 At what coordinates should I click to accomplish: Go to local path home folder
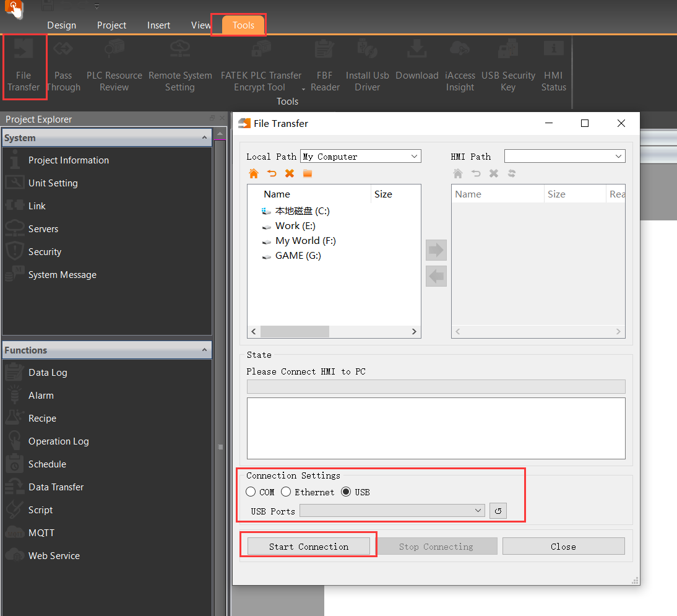[254, 173]
